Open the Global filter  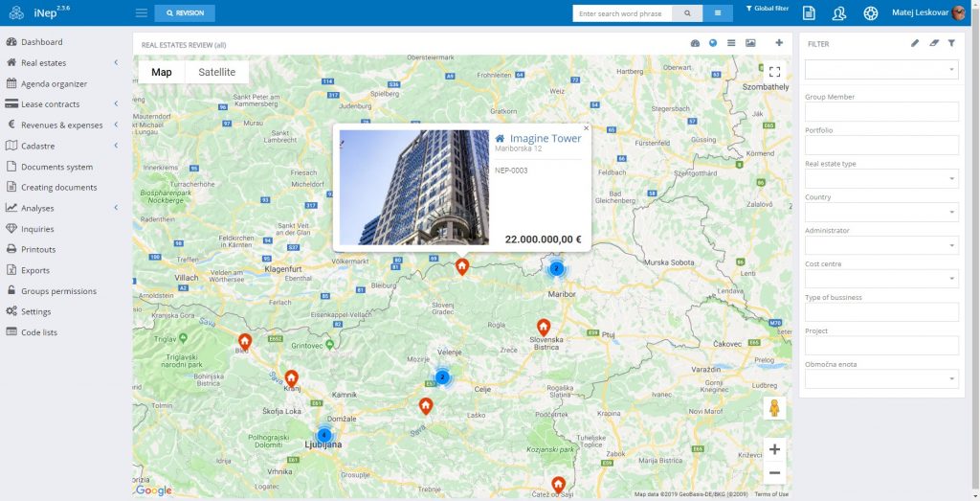click(x=767, y=9)
